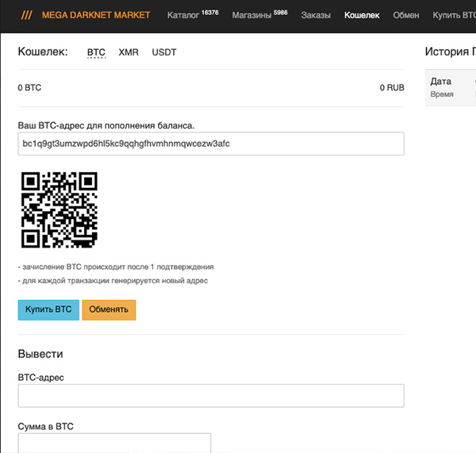The height and width of the screenshot is (453, 476).
Task: Click the 0 RUB balance text
Action: [x=392, y=88]
